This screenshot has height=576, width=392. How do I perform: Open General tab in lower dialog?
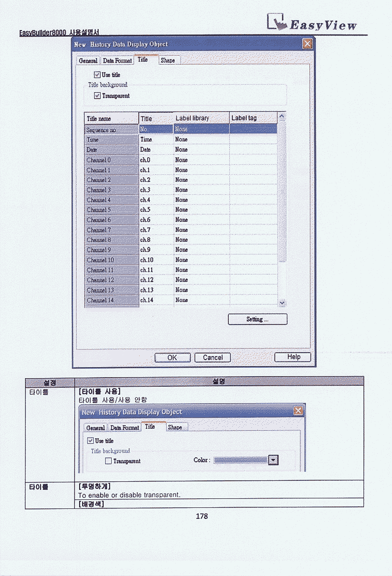[x=96, y=428]
